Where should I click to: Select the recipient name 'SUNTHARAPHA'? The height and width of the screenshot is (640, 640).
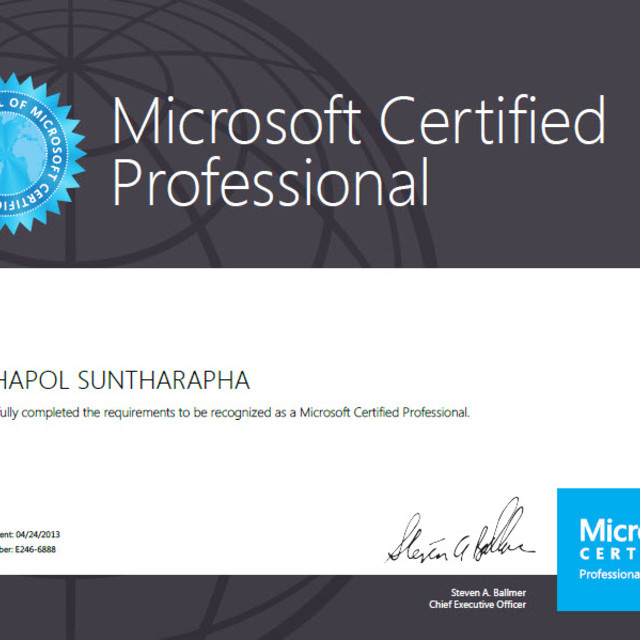[x=163, y=380]
